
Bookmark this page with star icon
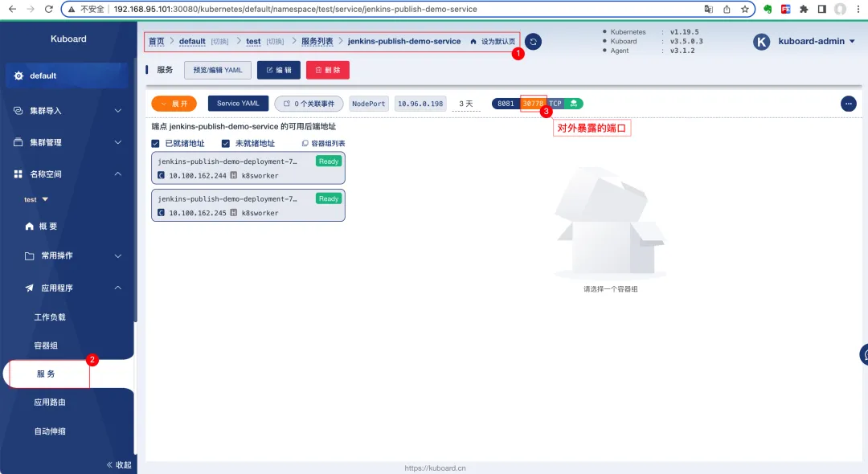coord(745,9)
